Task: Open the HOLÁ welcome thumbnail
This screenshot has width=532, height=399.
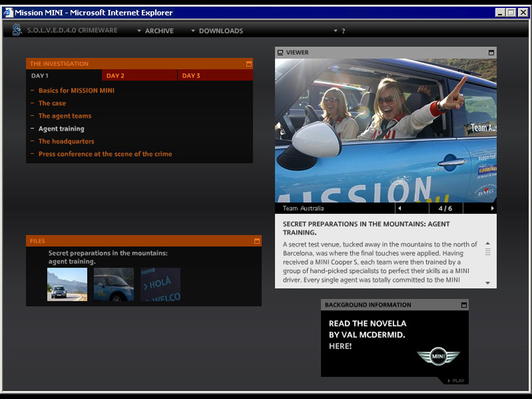Action: click(x=161, y=284)
